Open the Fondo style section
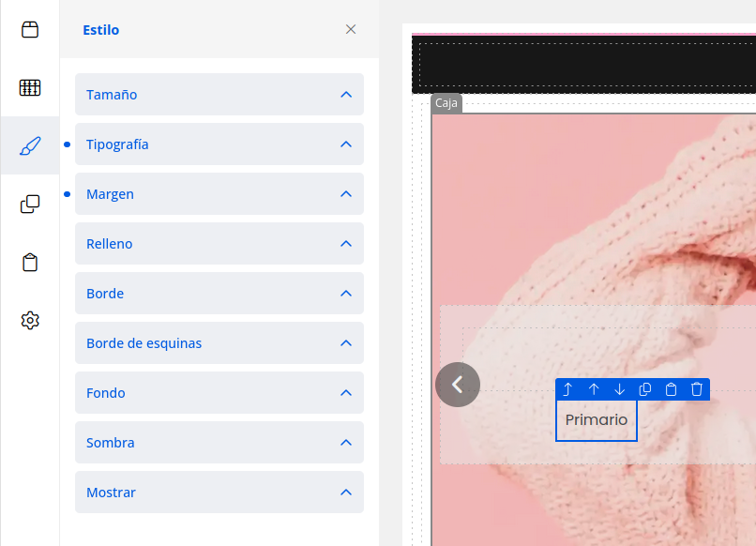756x546 pixels. pos(219,393)
